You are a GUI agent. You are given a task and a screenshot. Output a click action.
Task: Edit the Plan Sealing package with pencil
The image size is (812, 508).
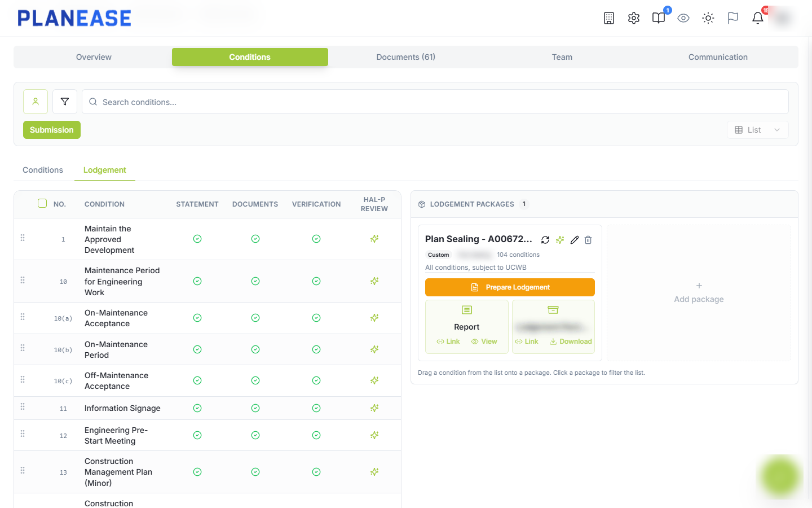(x=575, y=240)
